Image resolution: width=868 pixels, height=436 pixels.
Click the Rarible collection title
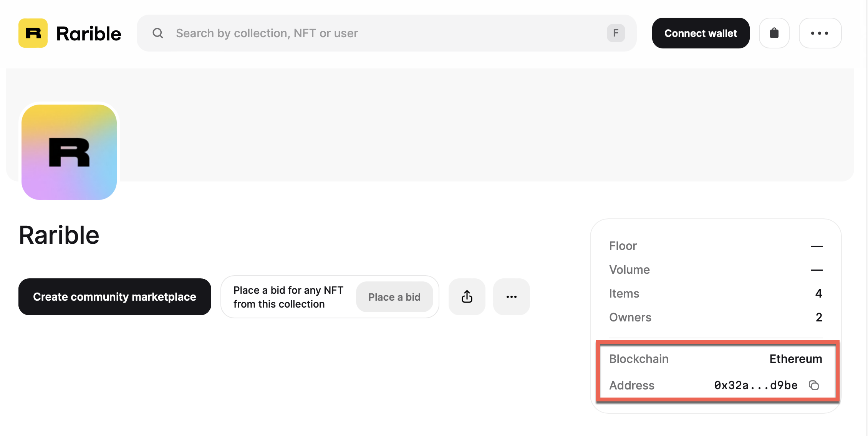pos(59,235)
